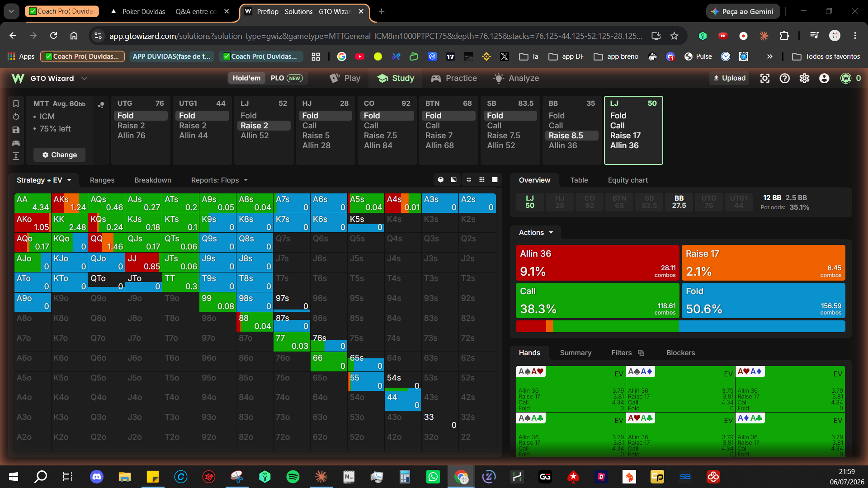The width and height of the screenshot is (868, 488).
Task: Click the Upload button
Action: pyautogui.click(x=729, y=78)
